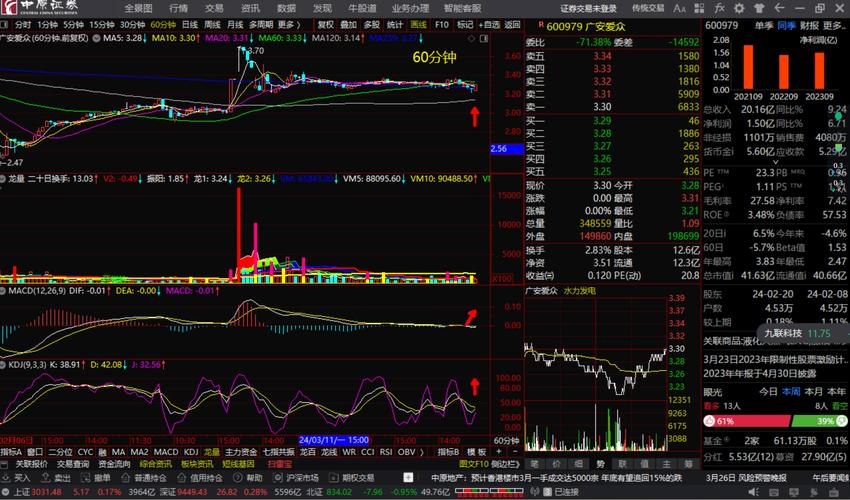This screenshot has height=500, width=850.
Task: Select 单季 single-quarter mode
Action: (x=764, y=25)
